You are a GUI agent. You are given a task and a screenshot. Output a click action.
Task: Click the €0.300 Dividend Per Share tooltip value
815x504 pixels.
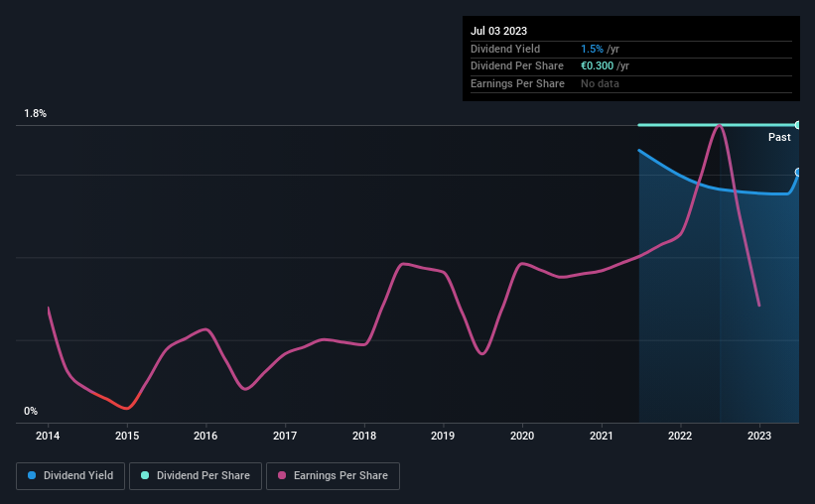coord(597,66)
